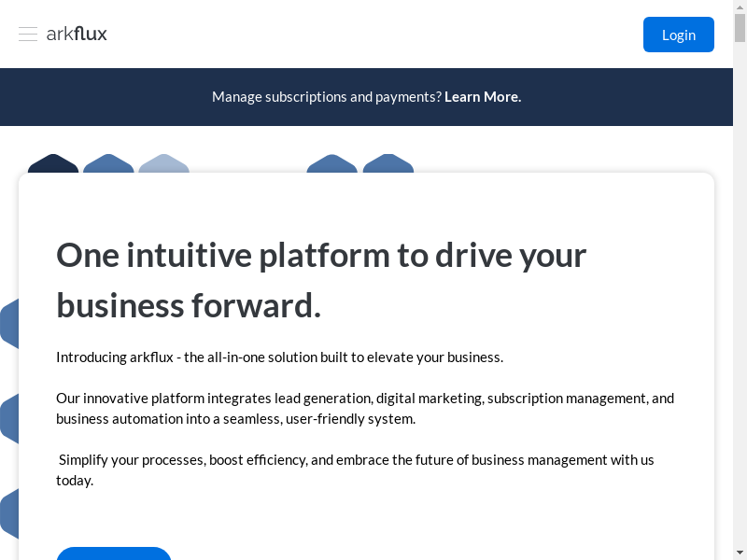Viewport: 747px width, 560px height.
Task: Click the topmost hexagon on left edge
Action: (x=8, y=324)
